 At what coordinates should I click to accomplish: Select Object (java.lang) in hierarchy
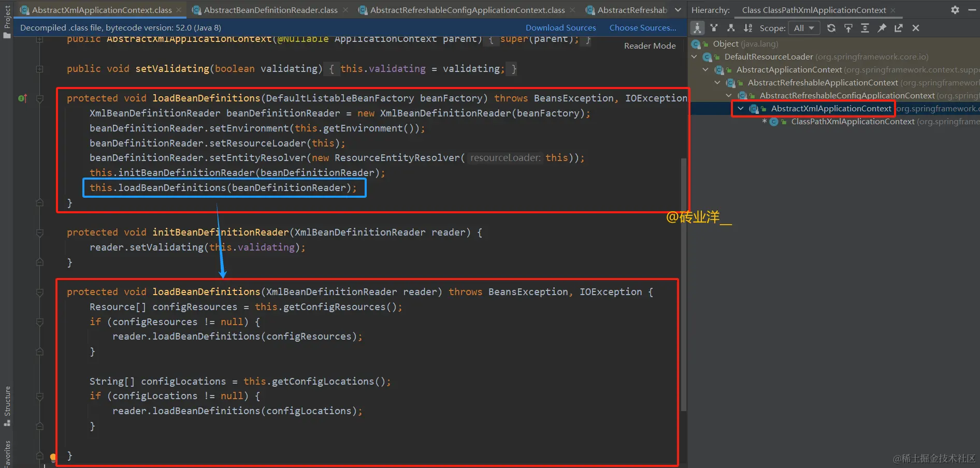[745, 44]
